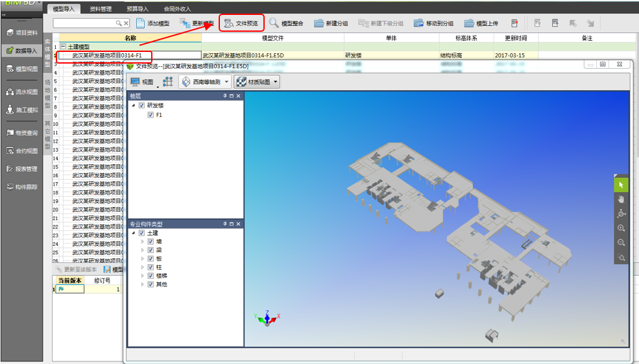
Task: Select the arrow pointer tool in the 3D viewer
Action: coord(621,185)
